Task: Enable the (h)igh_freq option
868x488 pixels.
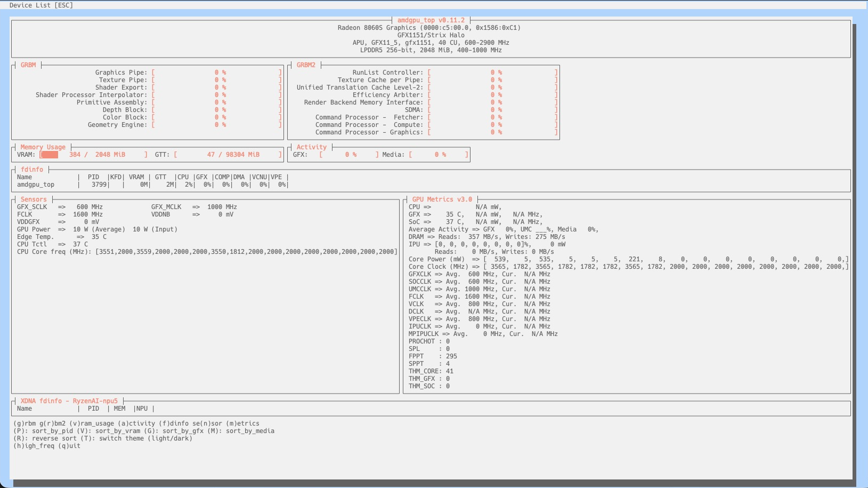Action: [34, 446]
